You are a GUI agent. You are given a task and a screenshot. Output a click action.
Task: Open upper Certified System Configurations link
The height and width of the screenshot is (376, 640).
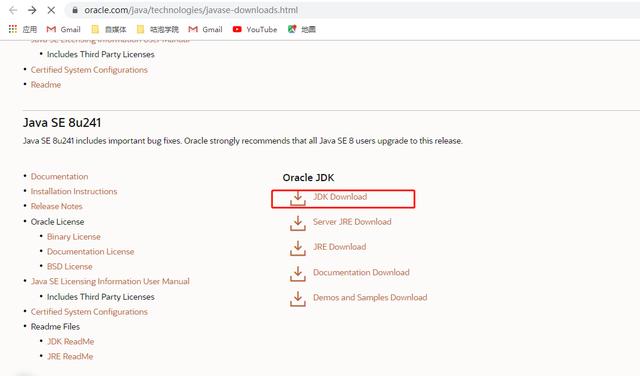(89, 70)
